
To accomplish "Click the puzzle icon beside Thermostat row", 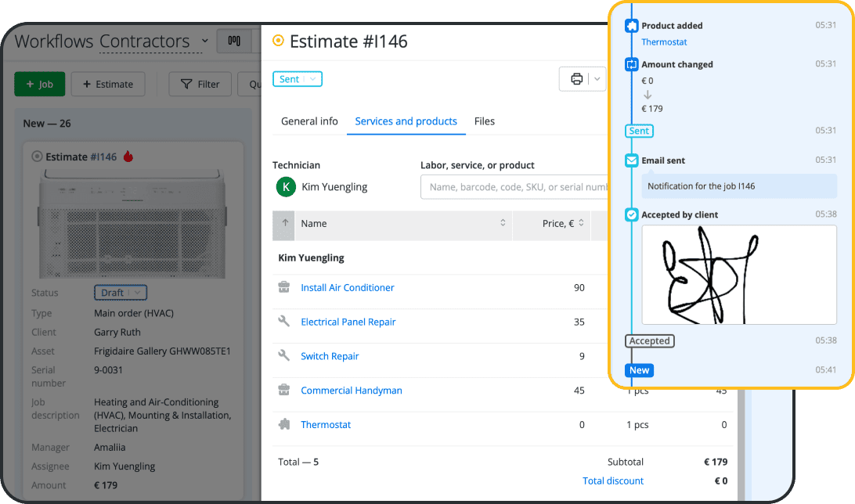I will (x=284, y=425).
